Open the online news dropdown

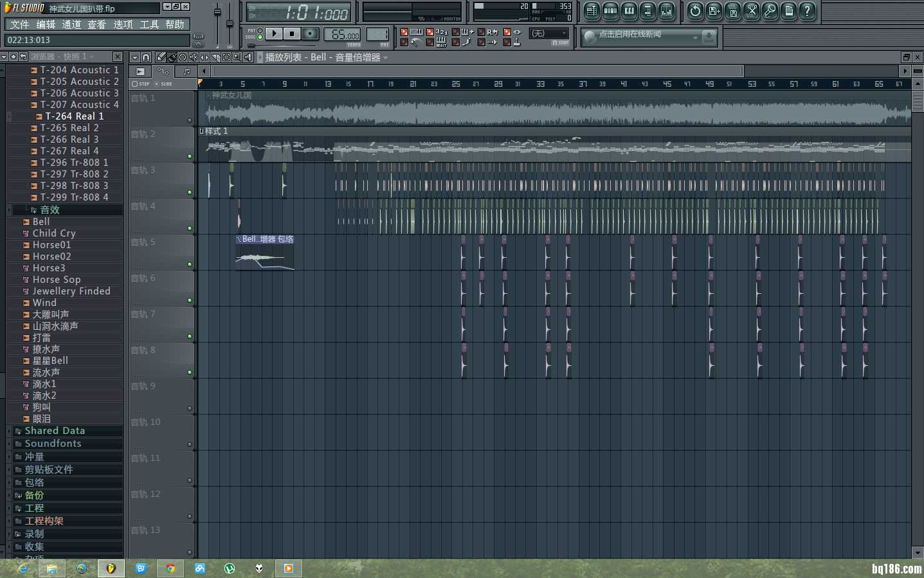click(x=695, y=37)
